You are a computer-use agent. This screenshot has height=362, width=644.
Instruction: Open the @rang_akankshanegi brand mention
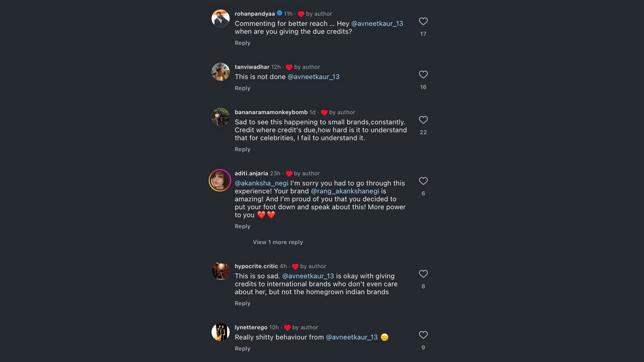click(345, 191)
